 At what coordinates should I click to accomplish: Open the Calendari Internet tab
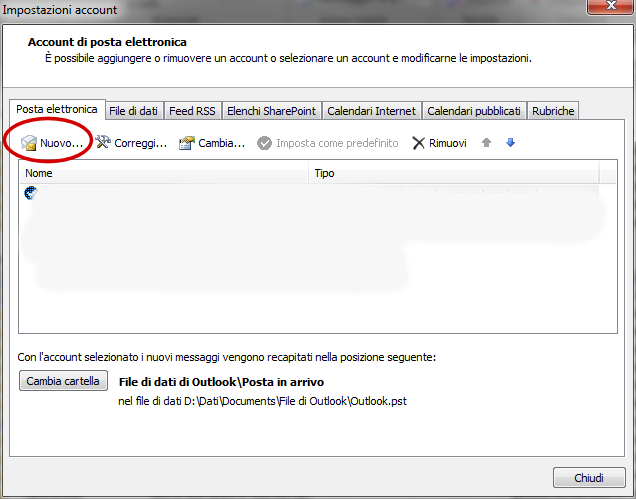tap(372, 111)
